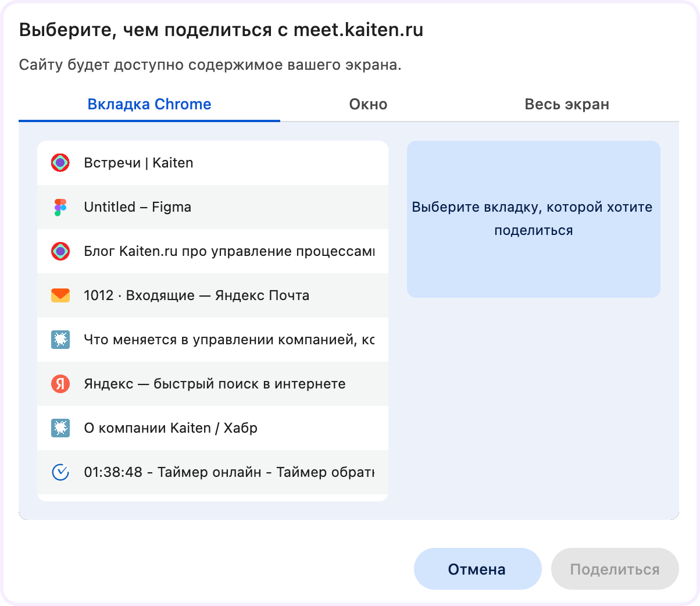The height and width of the screenshot is (606, 700).
Task: Pick О компании Kaiten / Хабр row
Action: click(x=213, y=428)
